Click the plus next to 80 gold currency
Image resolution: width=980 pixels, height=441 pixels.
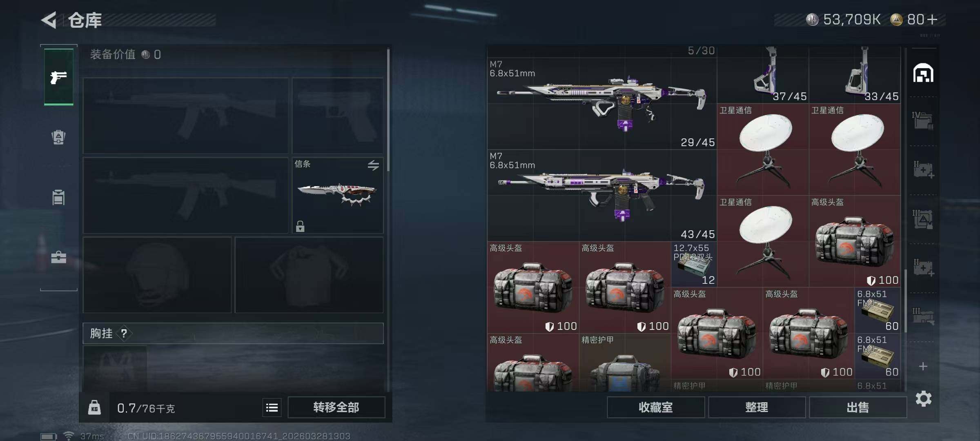click(x=932, y=20)
